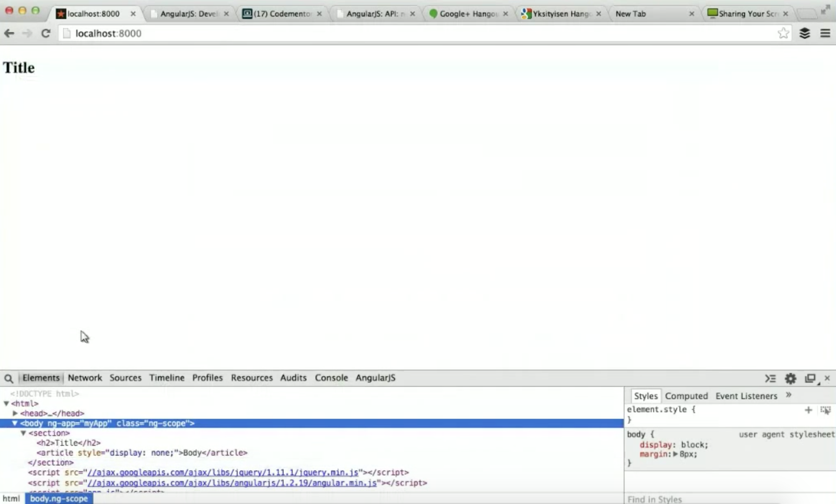Open the angular.min.js script link
This screenshot has height=504, width=836.
232,483
